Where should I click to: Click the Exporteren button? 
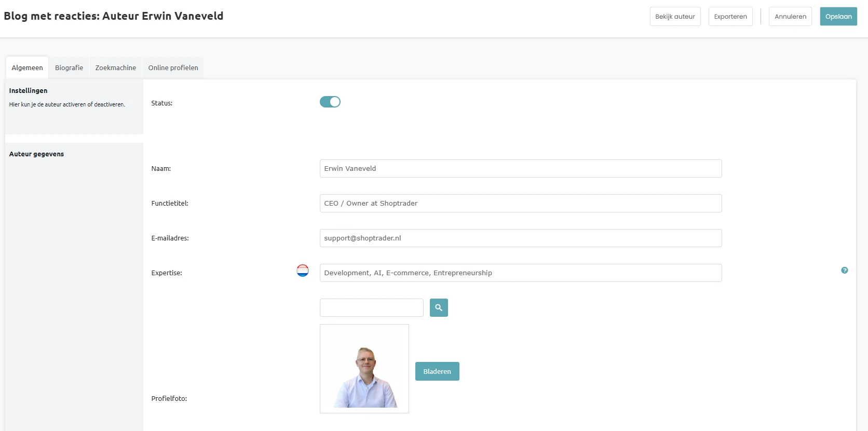click(x=730, y=17)
